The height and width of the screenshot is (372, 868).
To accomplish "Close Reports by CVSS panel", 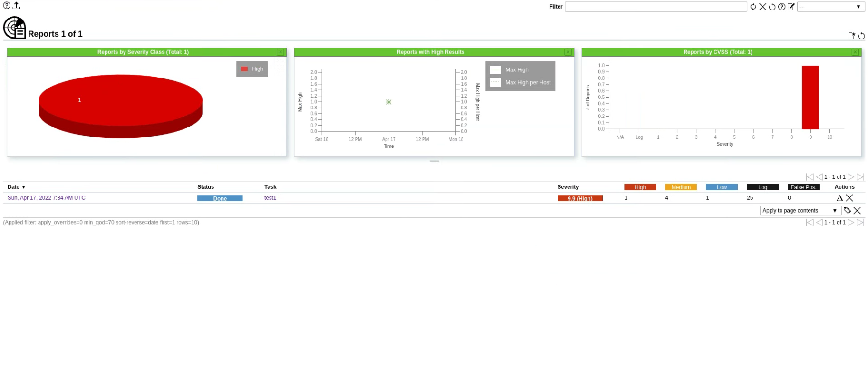I will 855,52.
